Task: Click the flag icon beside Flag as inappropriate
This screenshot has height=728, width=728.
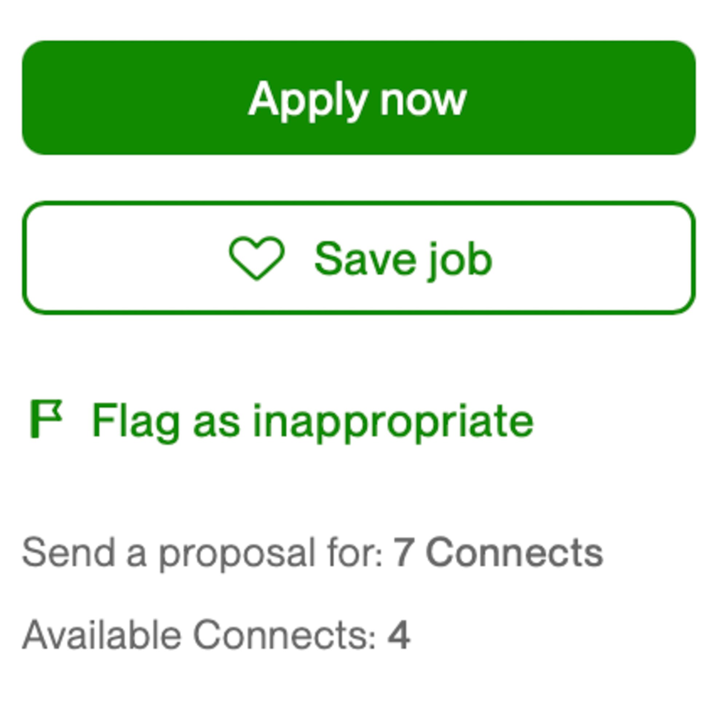Action: click(45, 419)
